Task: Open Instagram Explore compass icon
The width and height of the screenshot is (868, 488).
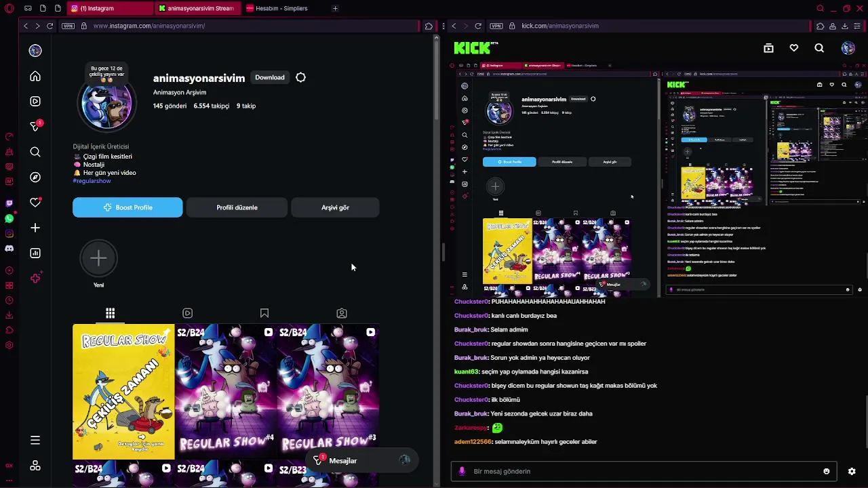Action: [35, 177]
